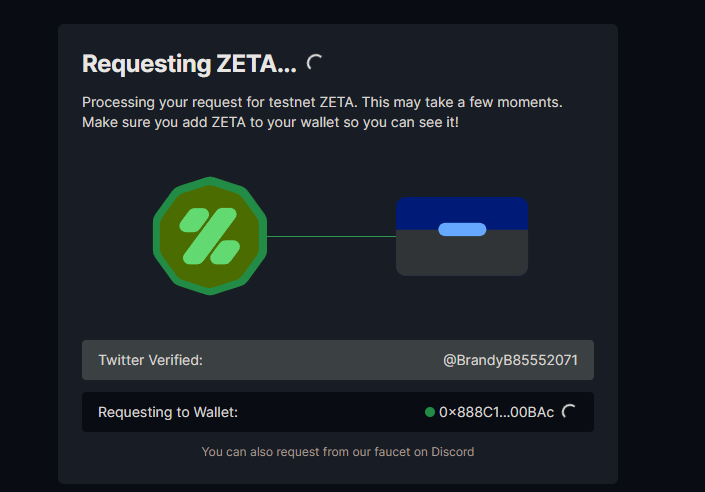705x492 pixels.
Task: Click the Twitter Verified row
Action: (x=338, y=360)
